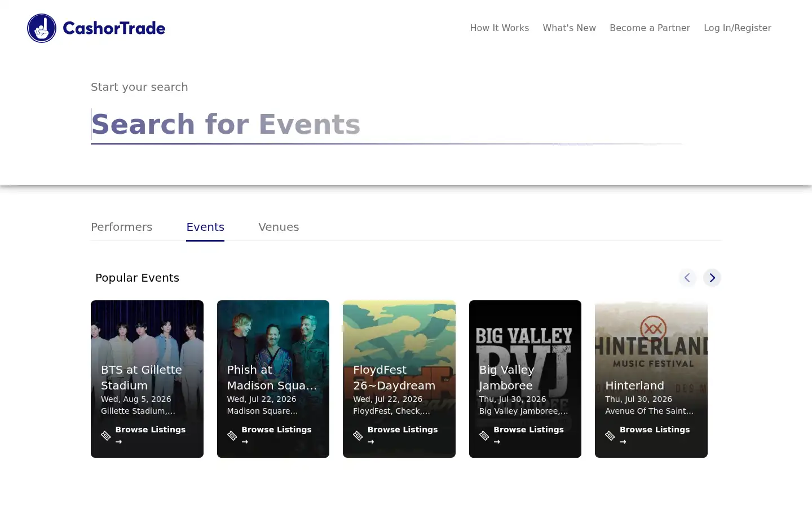Click ticket icon on BTS card
The width and height of the screenshot is (812, 508).
point(106,435)
